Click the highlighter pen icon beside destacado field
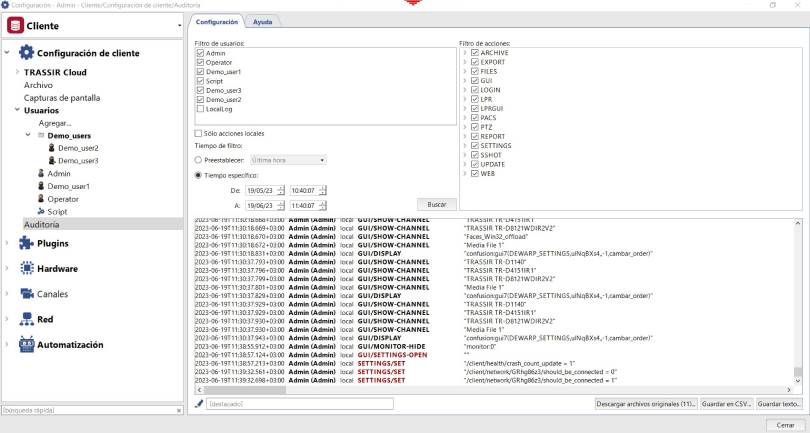 pyautogui.click(x=199, y=404)
